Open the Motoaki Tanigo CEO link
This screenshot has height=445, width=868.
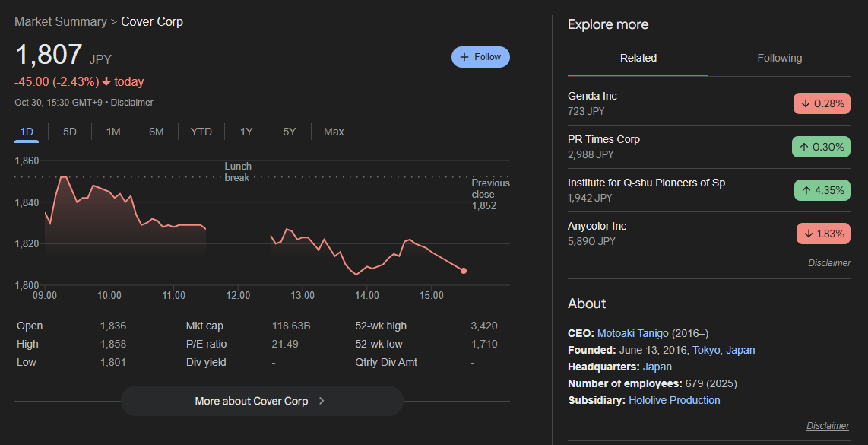pyautogui.click(x=632, y=333)
